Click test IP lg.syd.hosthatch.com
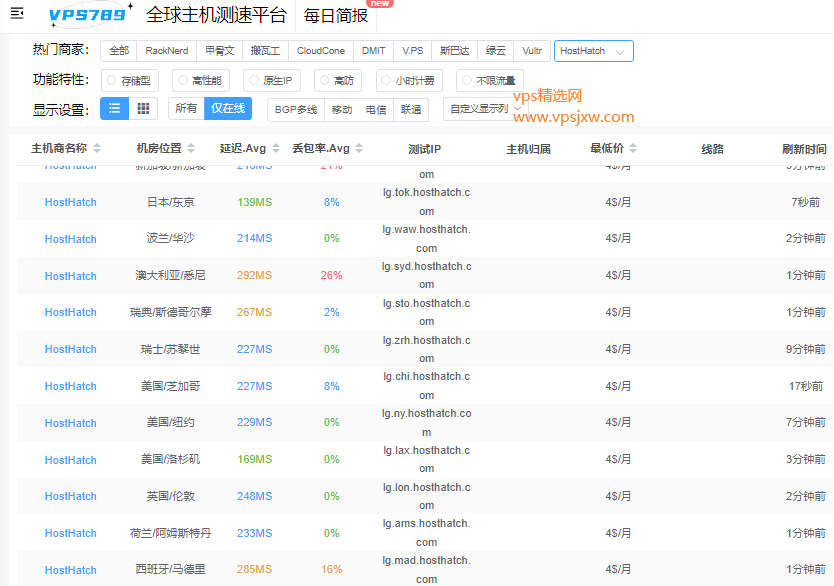Viewport: 834px width, 586px height. tap(427, 275)
